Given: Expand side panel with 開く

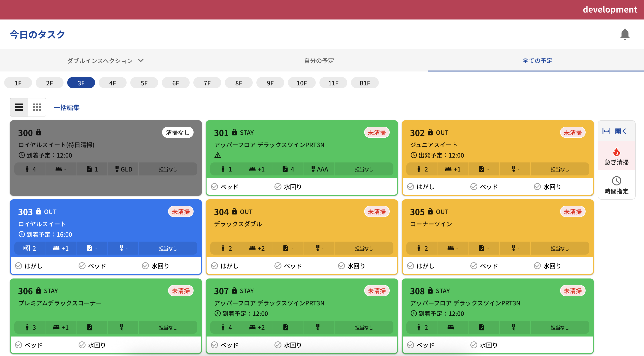Looking at the screenshot, I should (x=616, y=131).
